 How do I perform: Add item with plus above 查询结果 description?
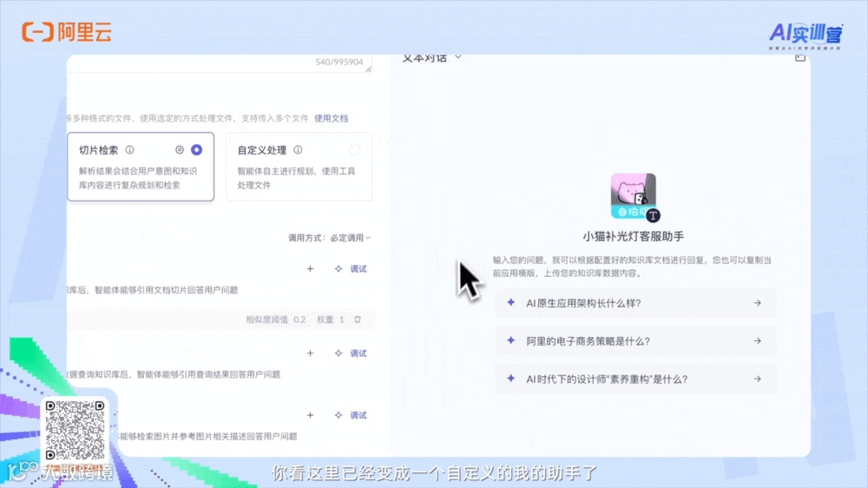click(x=310, y=353)
